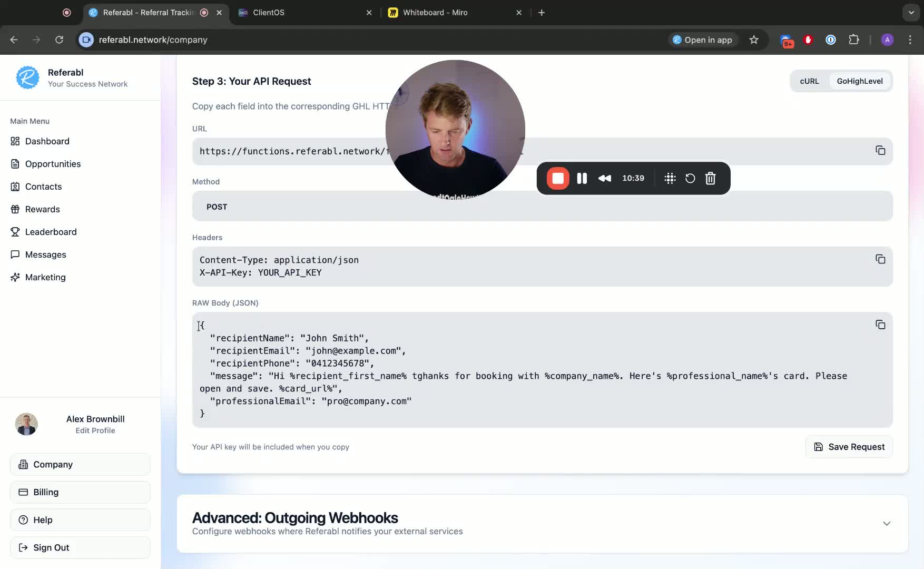
Task: Restart the recording
Action: pos(690,178)
